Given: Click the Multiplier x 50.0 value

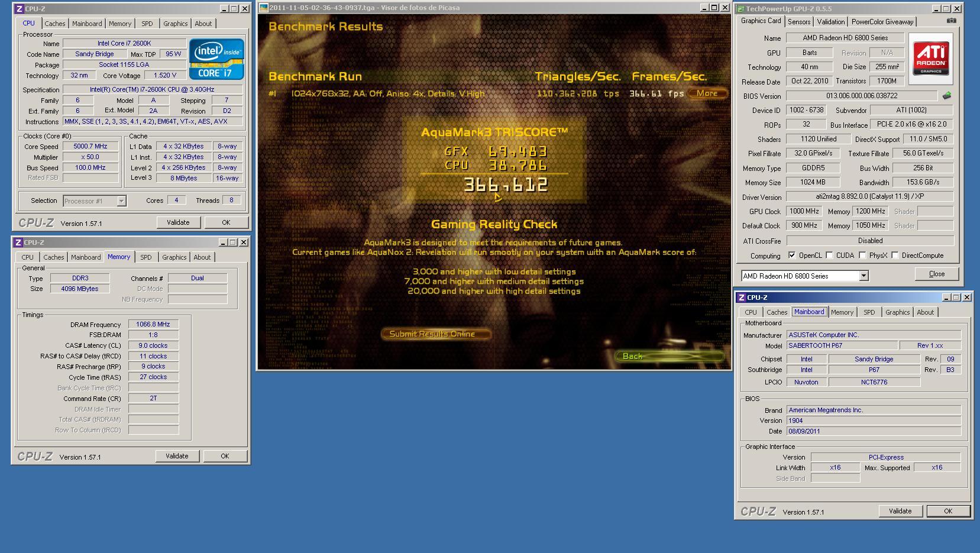Looking at the screenshot, I should pos(90,157).
